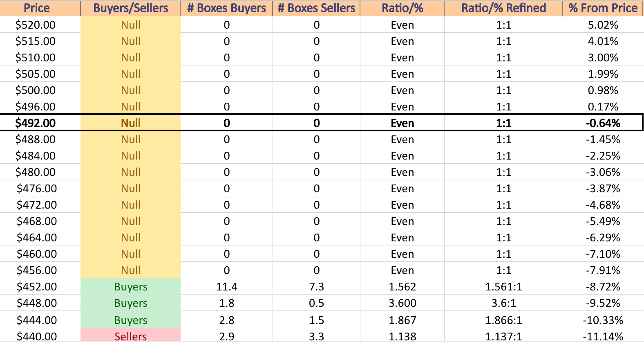Click the 1.866:1 refined ratio

coord(503,320)
